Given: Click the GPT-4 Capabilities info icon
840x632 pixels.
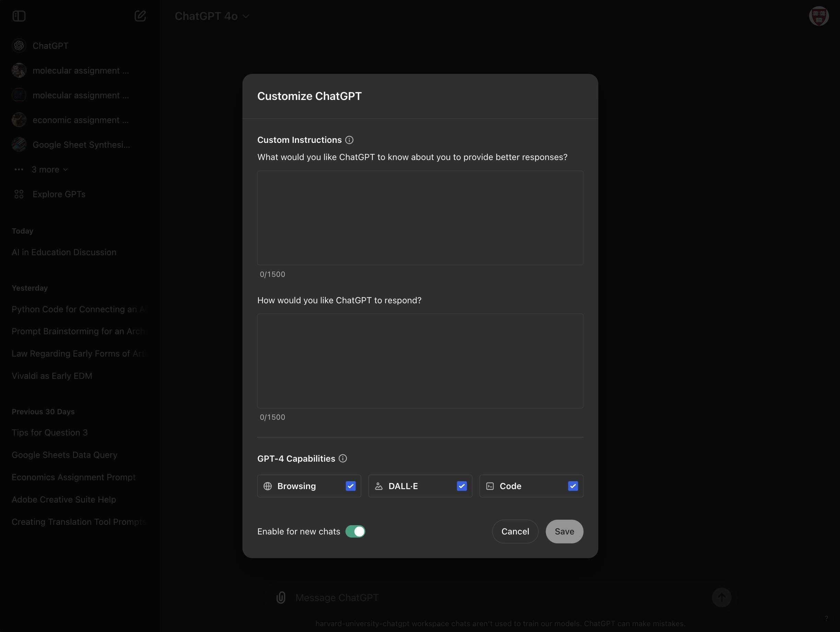Looking at the screenshot, I should [342, 458].
